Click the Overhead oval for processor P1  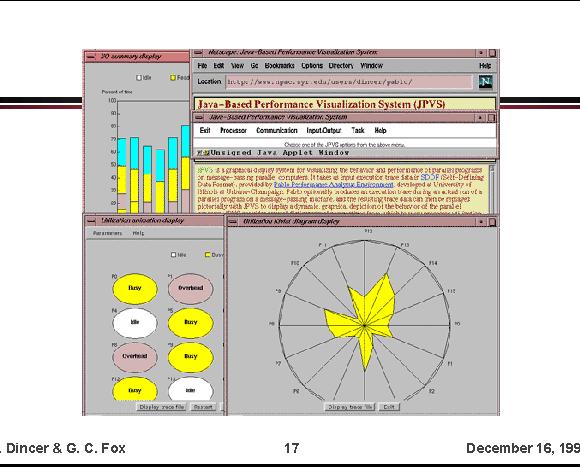(x=190, y=288)
